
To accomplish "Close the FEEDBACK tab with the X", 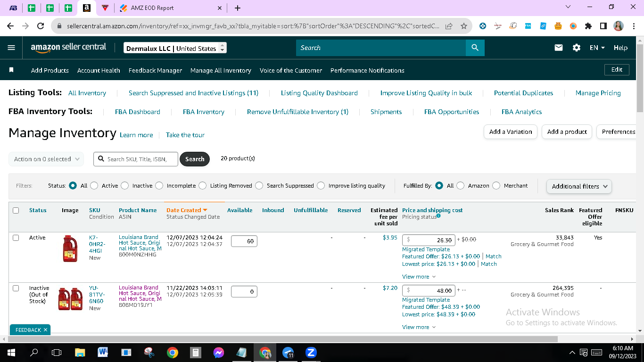I will pos(45,330).
